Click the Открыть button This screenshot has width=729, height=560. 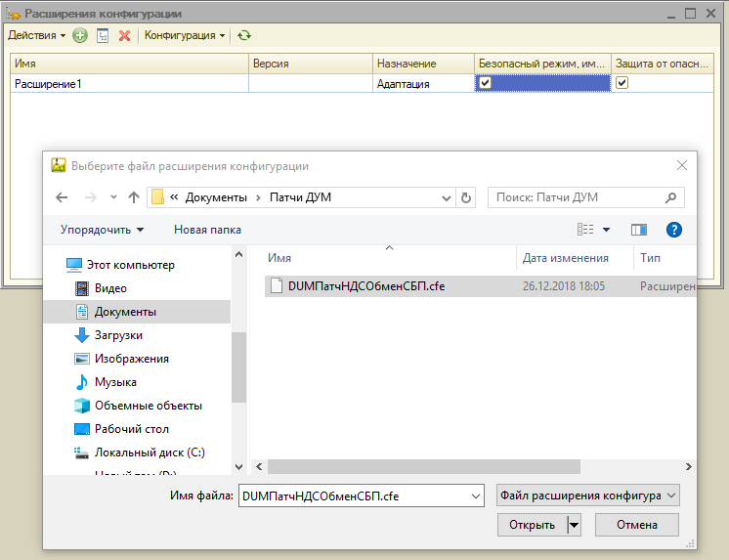[x=532, y=525]
